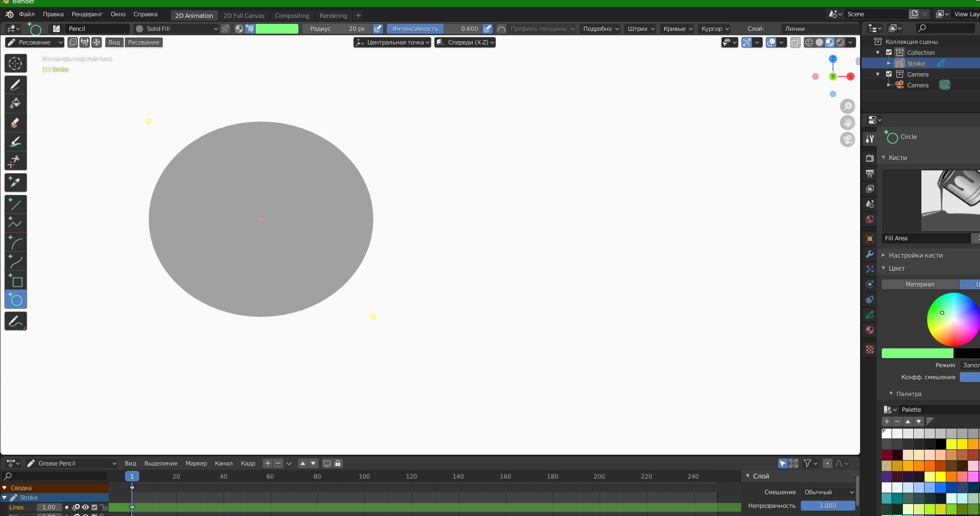
Task: Toggle strength pressure sensitivity button
Action: pos(488,29)
